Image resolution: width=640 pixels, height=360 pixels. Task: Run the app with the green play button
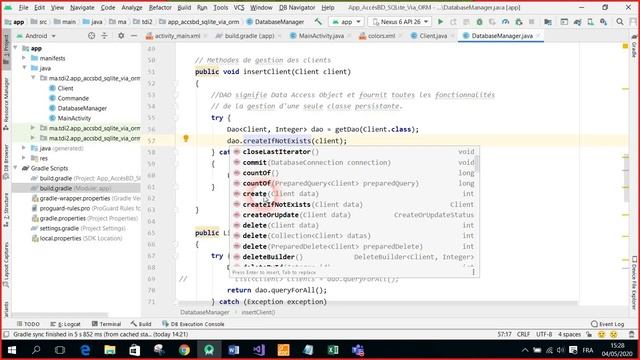[440, 22]
